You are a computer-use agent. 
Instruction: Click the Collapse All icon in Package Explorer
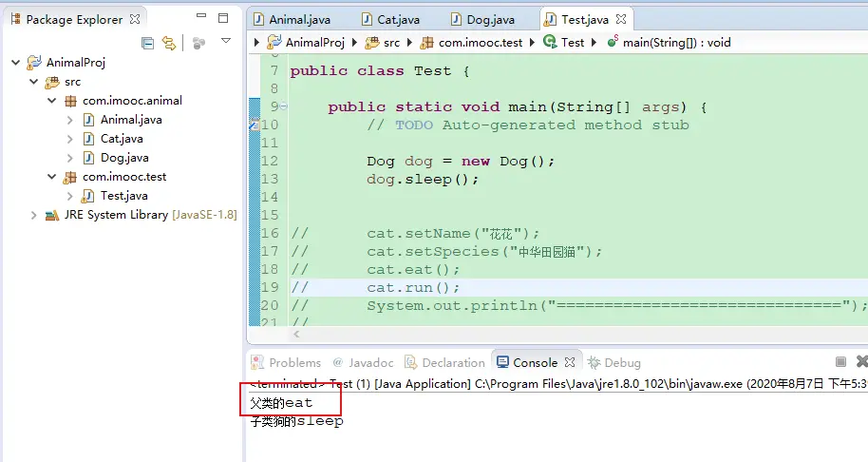[x=147, y=43]
